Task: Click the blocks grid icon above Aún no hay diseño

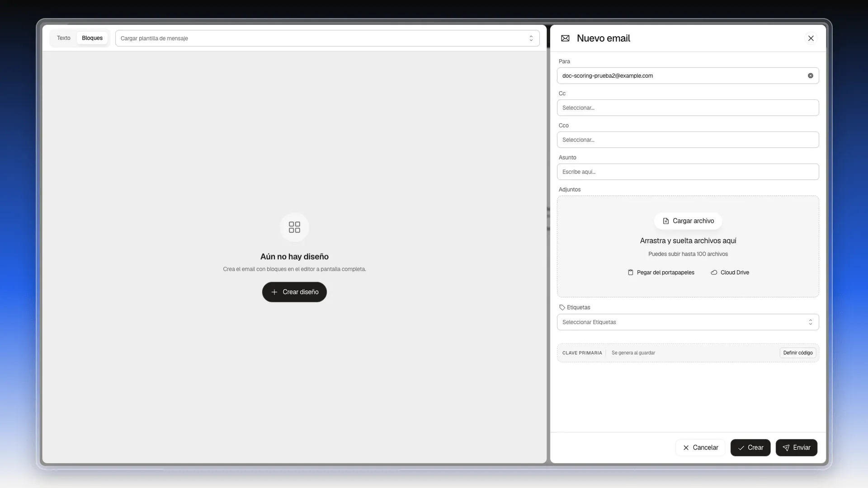Action: [x=294, y=227]
